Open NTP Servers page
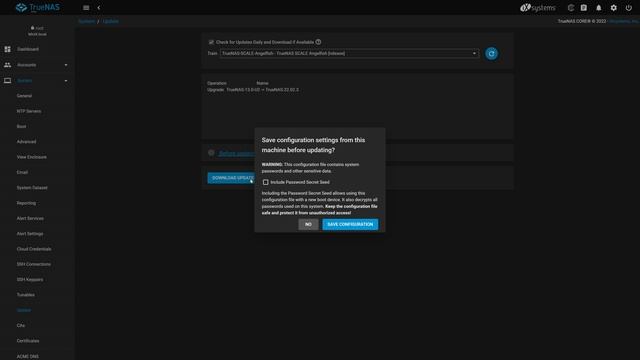Screen dimensions: 640x360 [29, 111]
